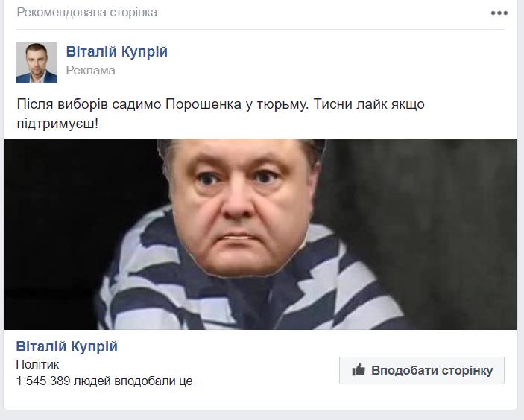Click the thumbs-up icon in the like button
The width and height of the screenshot is (524, 420).
(359, 369)
